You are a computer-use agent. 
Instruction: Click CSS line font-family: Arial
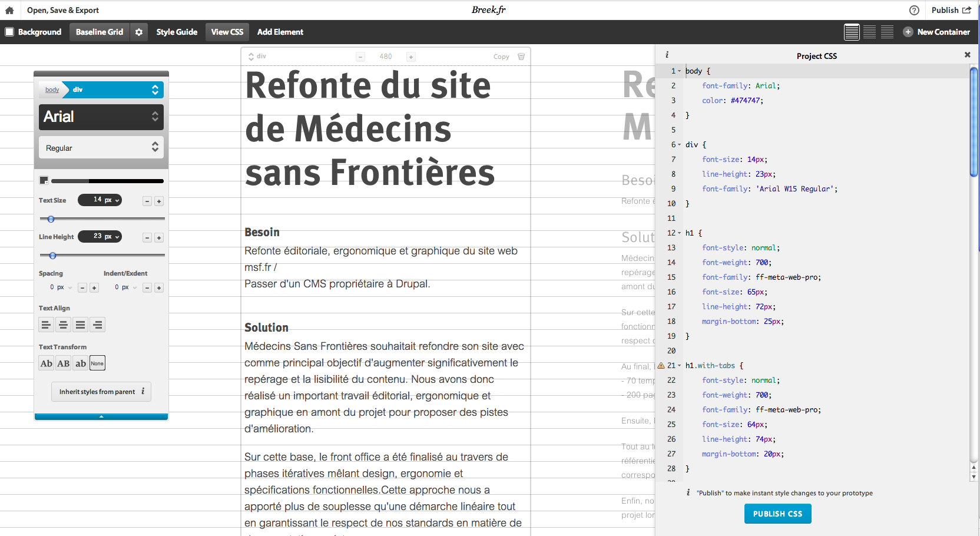[x=741, y=85]
